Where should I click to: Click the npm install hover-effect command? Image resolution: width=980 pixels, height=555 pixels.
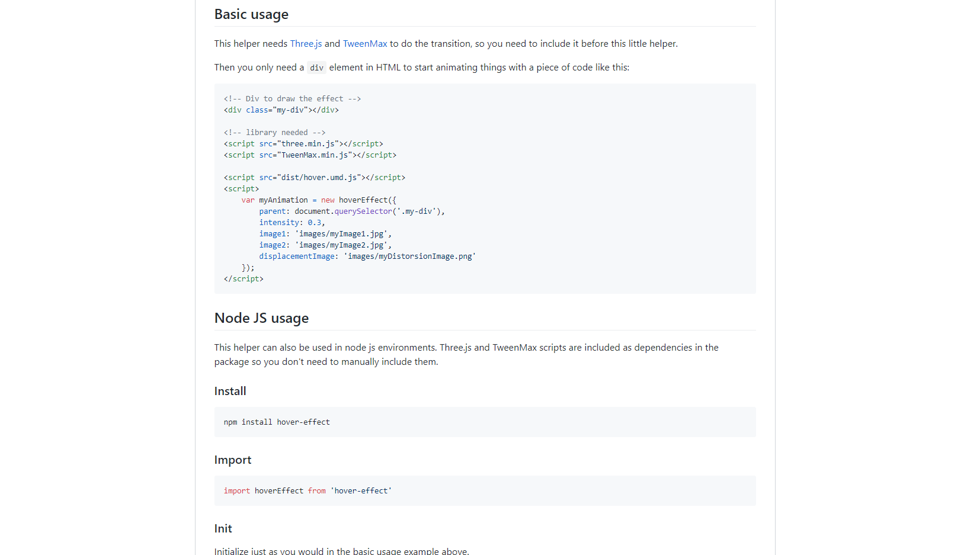coord(277,422)
